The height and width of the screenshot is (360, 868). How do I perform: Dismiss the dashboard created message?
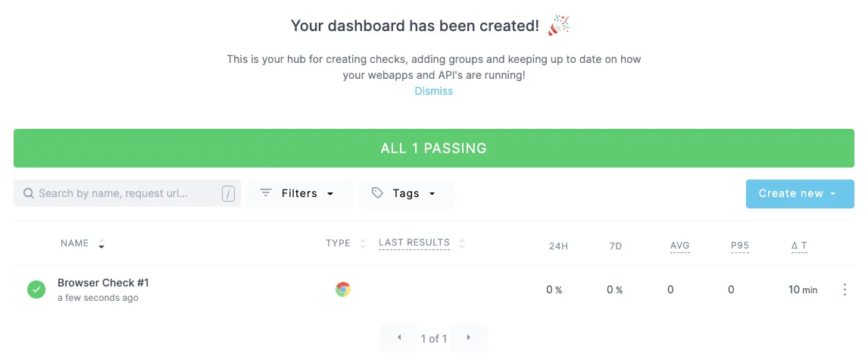click(x=434, y=91)
